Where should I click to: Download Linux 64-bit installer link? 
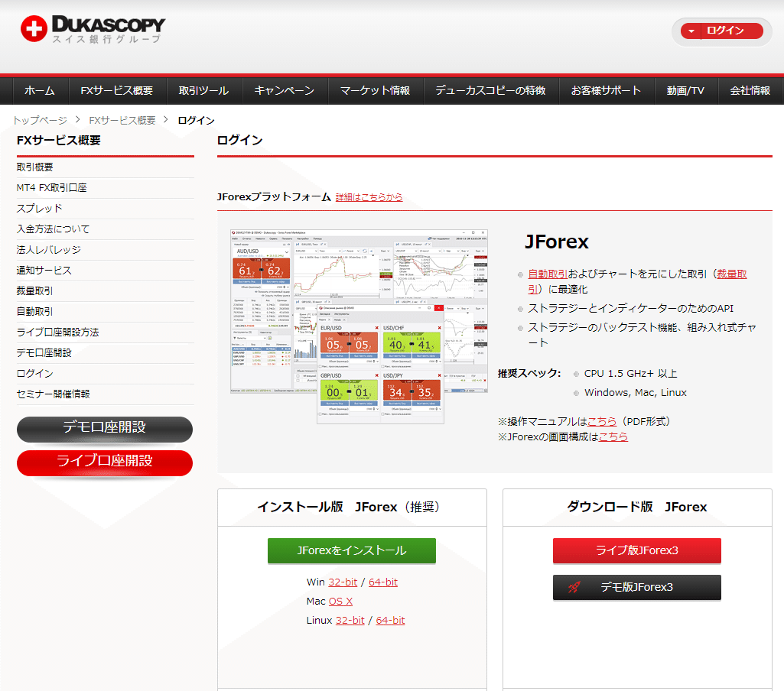point(391,621)
